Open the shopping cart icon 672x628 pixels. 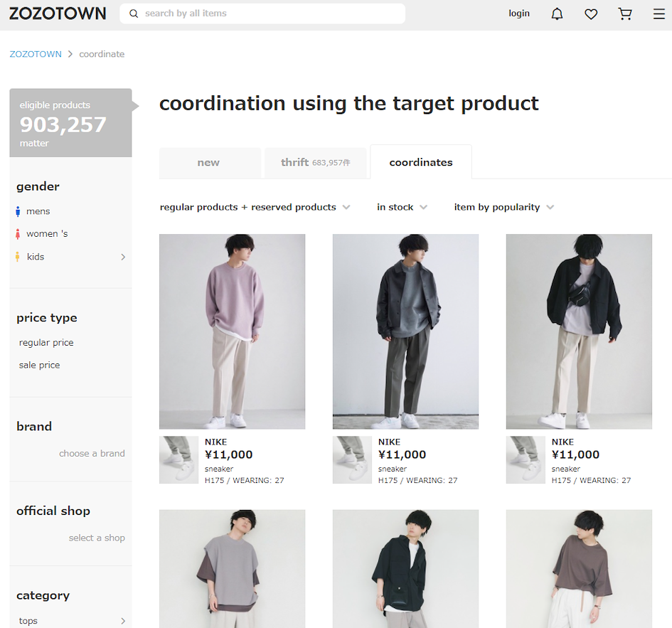(625, 14)
